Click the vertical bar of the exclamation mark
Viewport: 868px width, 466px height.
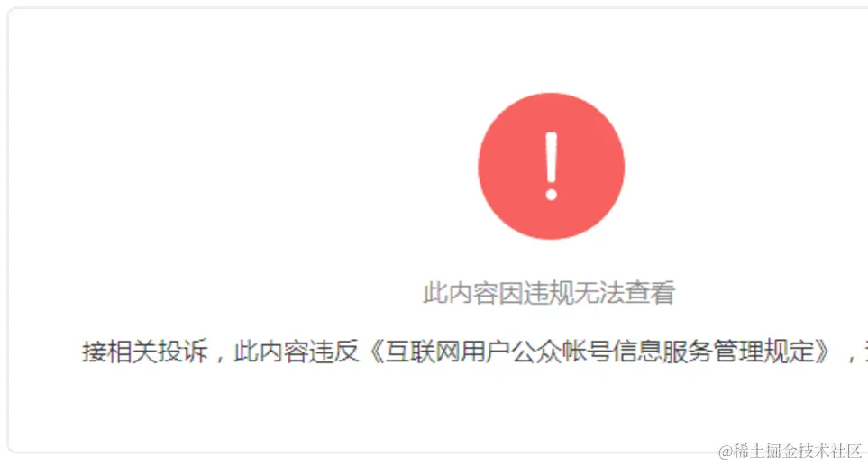(552, 157)
